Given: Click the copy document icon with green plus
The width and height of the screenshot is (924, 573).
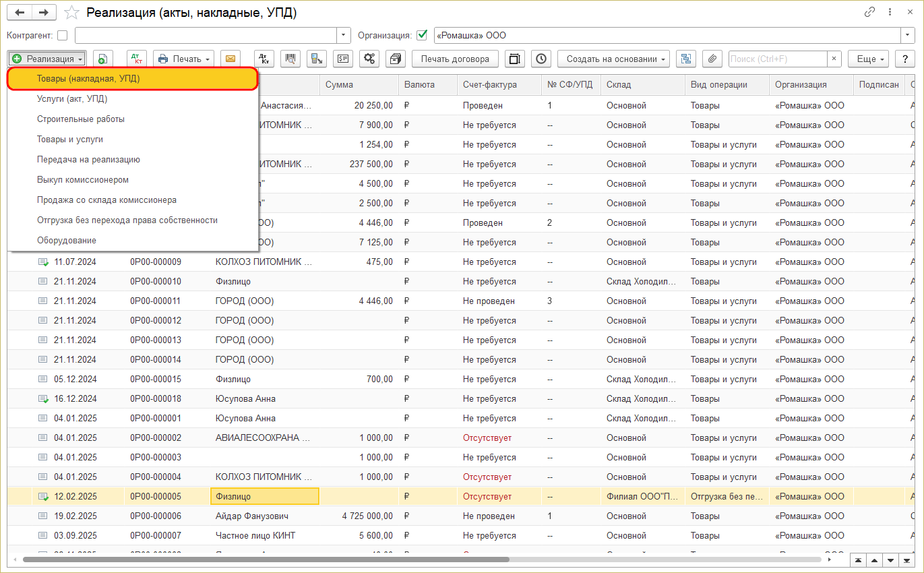Looking at the screenshot, I should [103, 59].
